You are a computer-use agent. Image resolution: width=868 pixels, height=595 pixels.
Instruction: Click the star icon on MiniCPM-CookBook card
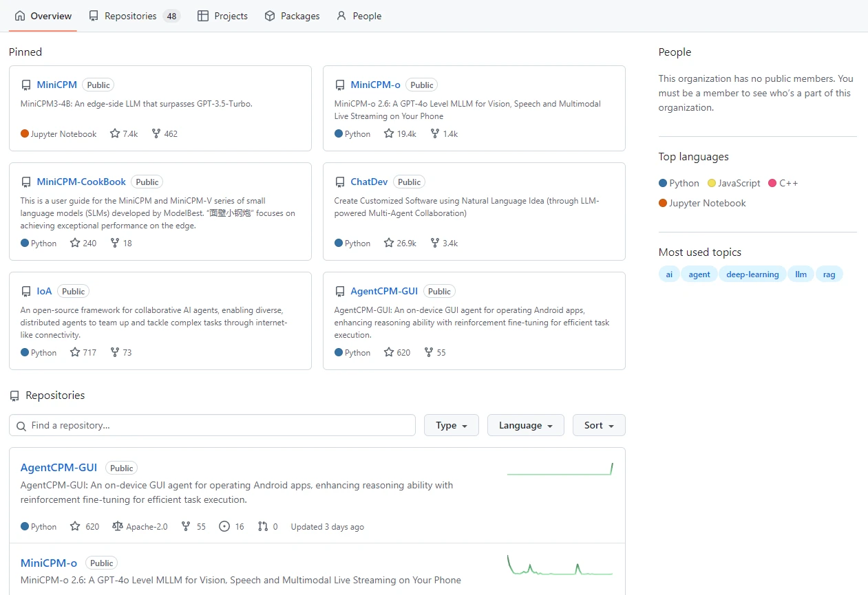coord(75,244)
